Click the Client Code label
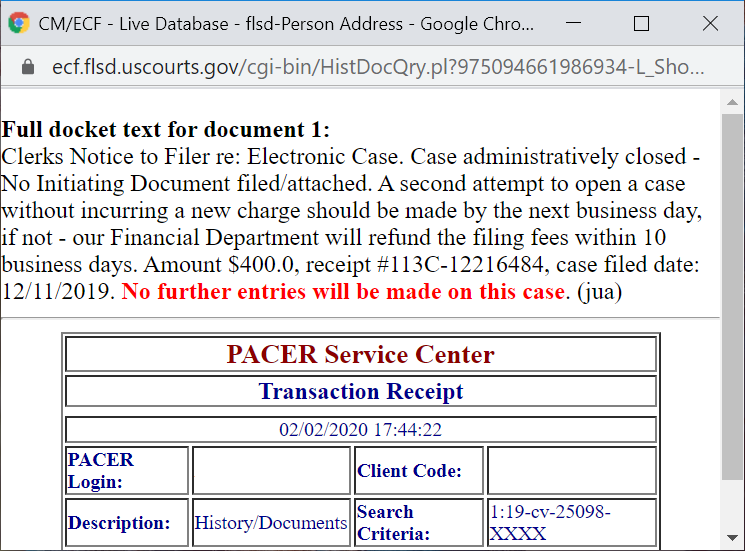The image size is (745, 551). tap(409, 471)
